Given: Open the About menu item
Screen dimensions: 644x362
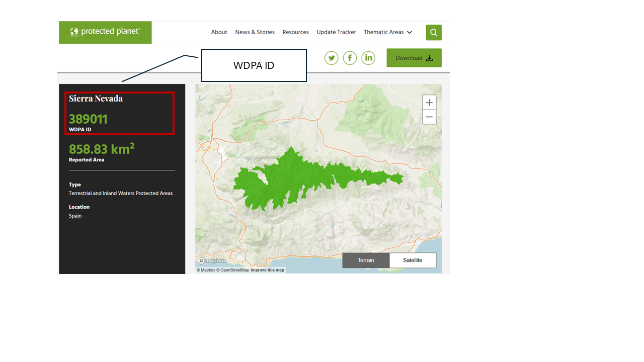Looking at the screenshot, I should coord(219,32).
